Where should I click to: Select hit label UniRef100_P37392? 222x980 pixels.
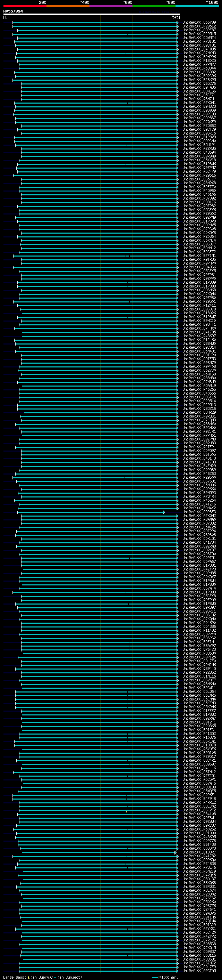click(199, 198)
